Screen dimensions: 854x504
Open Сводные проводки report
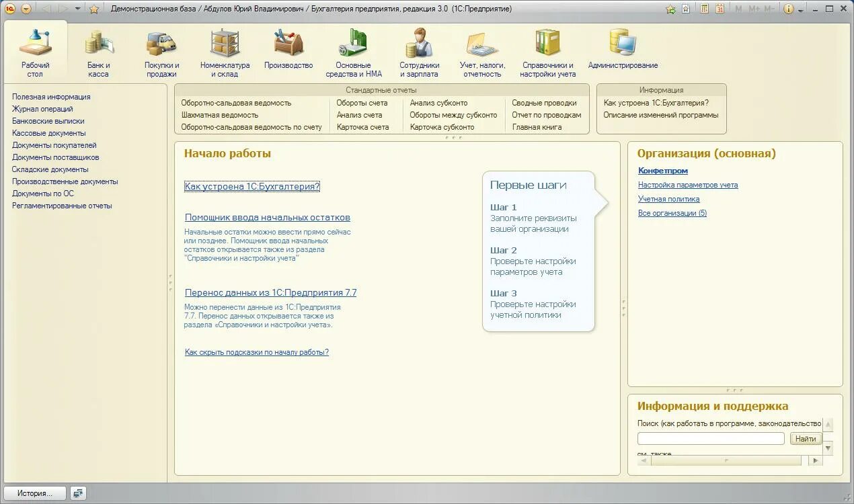tap(545, 103)
